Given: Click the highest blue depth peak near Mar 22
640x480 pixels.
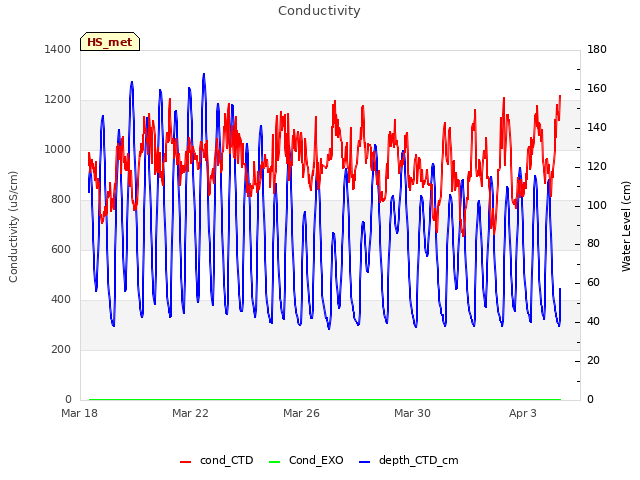Looking at the screenshot, I should pos(204,74).
